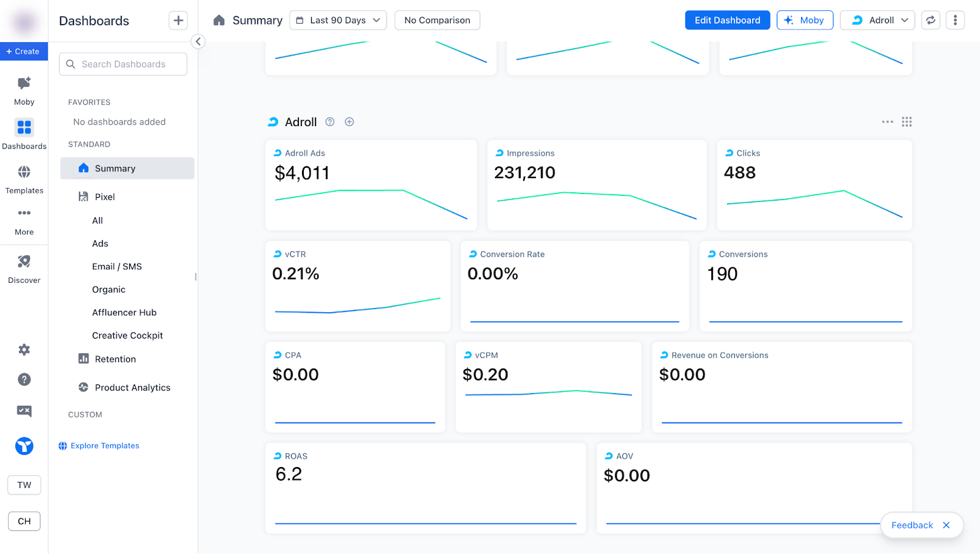
Task: Collapse the Dashboards sidebar panel
Action: pyautogui.click(x=198, y=42)
